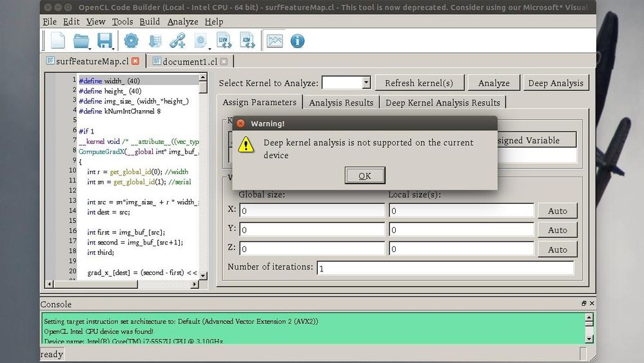Click code line '#define width_ (40)'
This screenshot has width=644, height=363.
point(109,81)
